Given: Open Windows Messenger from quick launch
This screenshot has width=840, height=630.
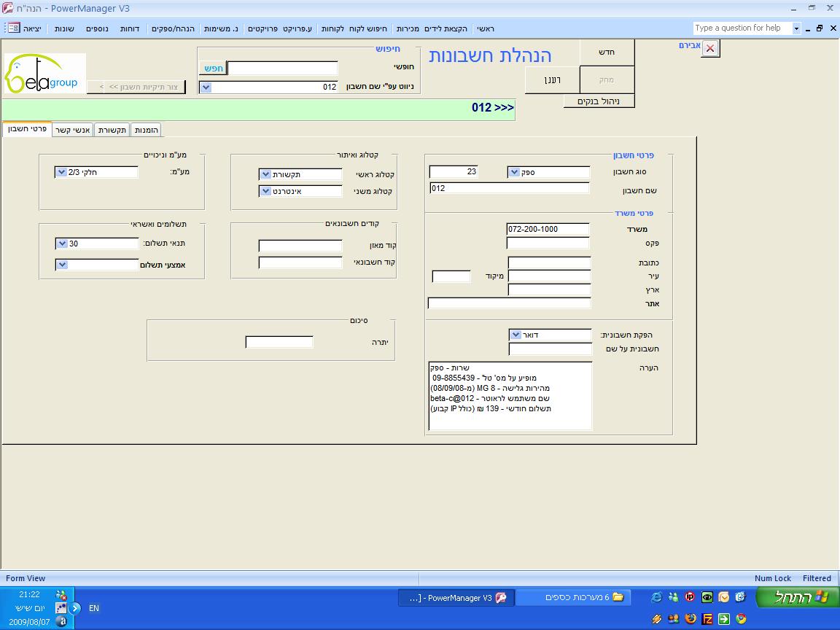Looking at the screenshot, I should (674, 596).
